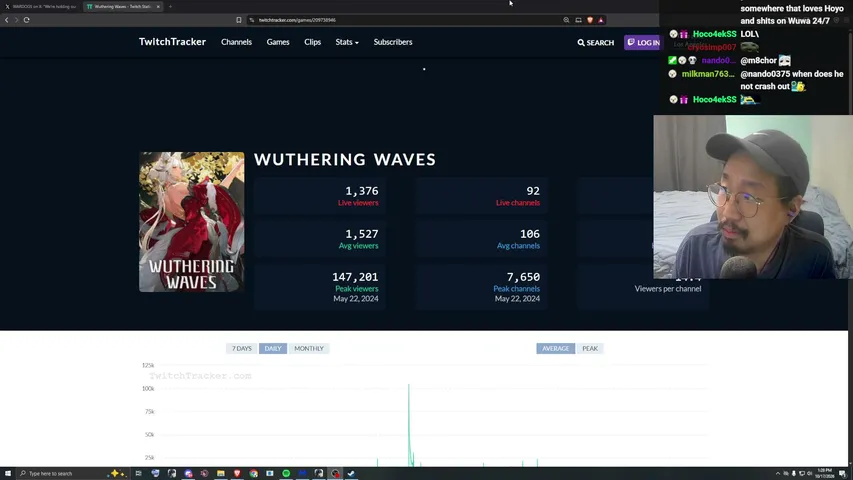Click the browser forward arrow
The width and height of the screenshot is (853, 480).
16,20
